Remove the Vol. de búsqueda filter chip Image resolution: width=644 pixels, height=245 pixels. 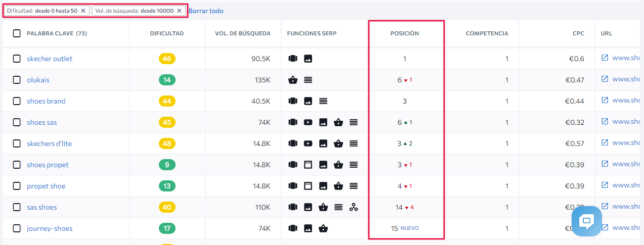click(x=179, y=11)
